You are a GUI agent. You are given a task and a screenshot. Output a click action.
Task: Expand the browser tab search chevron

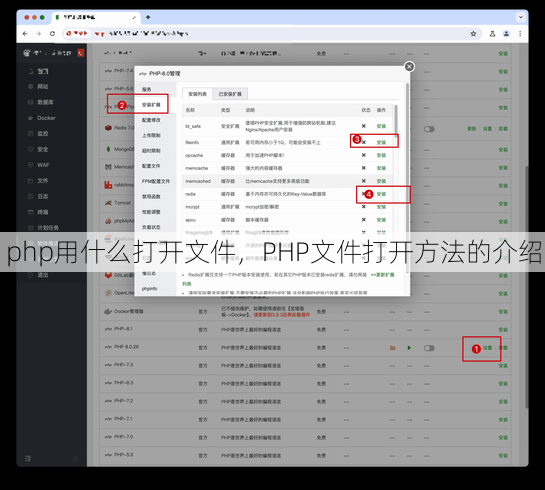pos(521,17)
